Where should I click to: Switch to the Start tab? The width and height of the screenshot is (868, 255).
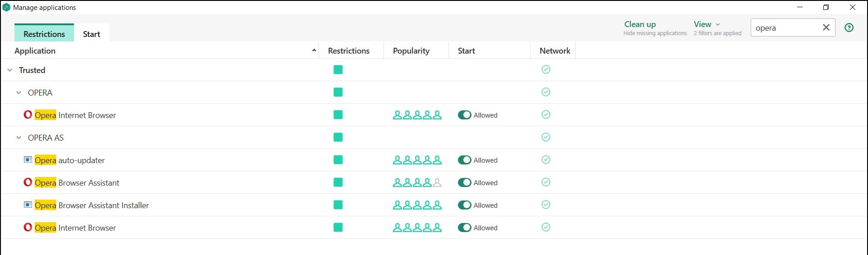[x=92, y=34]
